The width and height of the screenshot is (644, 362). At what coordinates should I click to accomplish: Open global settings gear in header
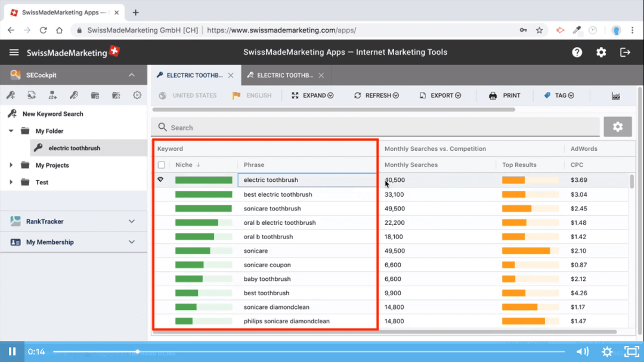pyautogui.click(x=601, y=52)
